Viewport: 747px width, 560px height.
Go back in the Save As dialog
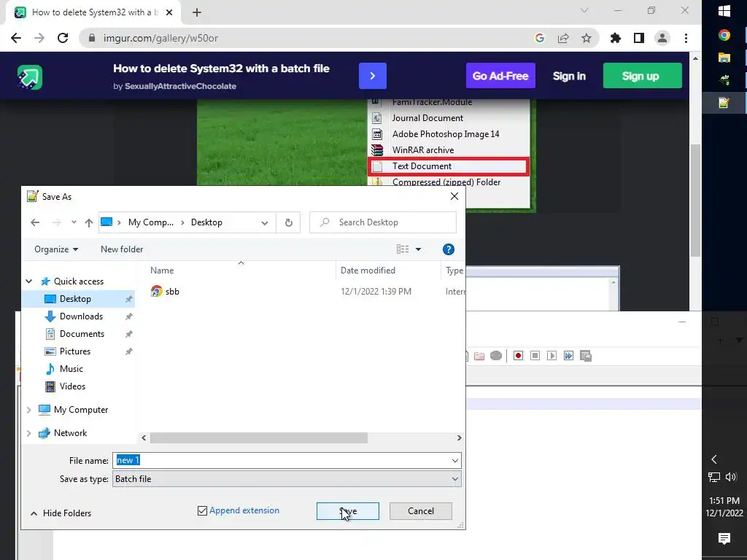pos(35,222)
